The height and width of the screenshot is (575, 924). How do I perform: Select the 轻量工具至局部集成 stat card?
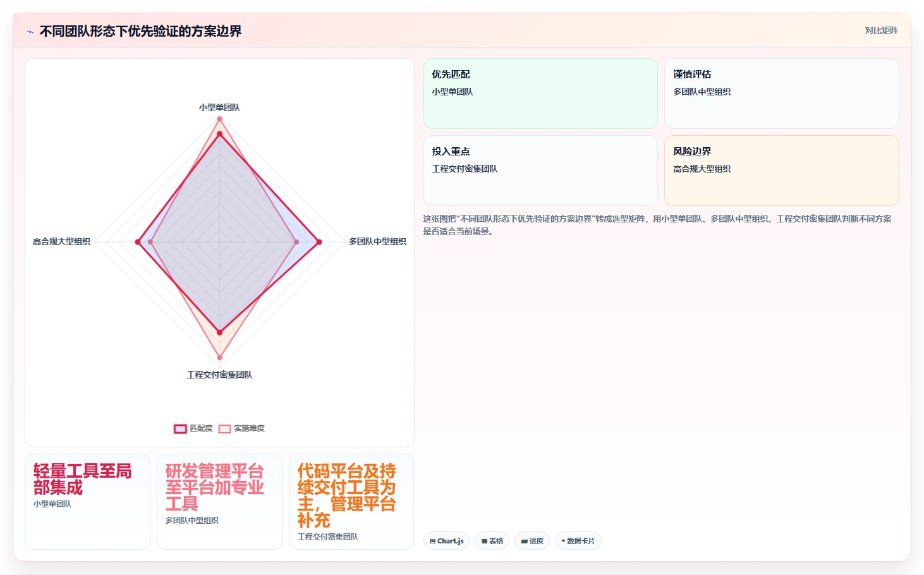87,502
